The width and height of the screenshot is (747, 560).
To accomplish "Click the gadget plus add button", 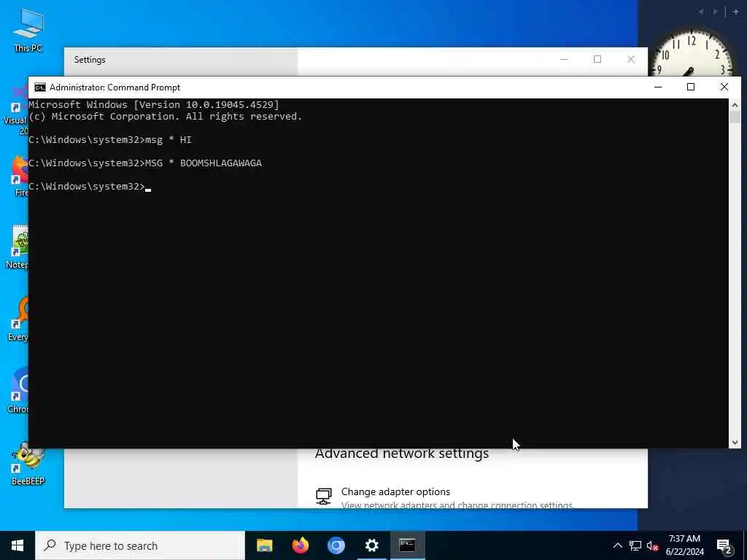I will tap(735, 12).
